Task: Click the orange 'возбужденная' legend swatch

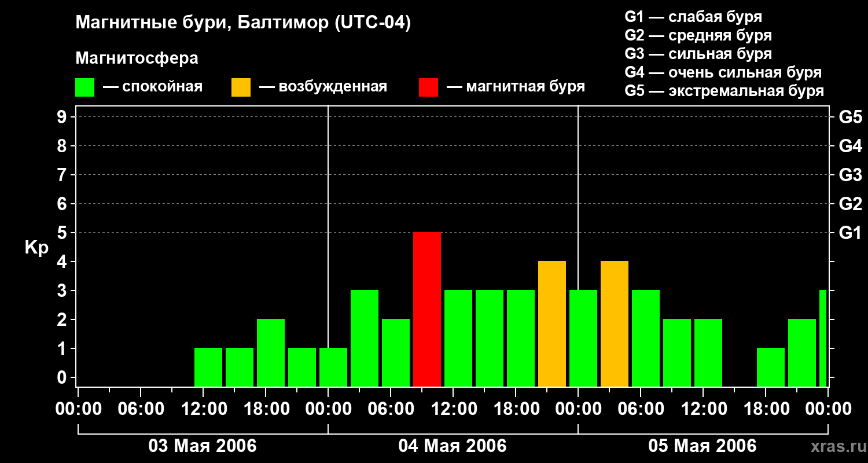Action: point(241,87)
